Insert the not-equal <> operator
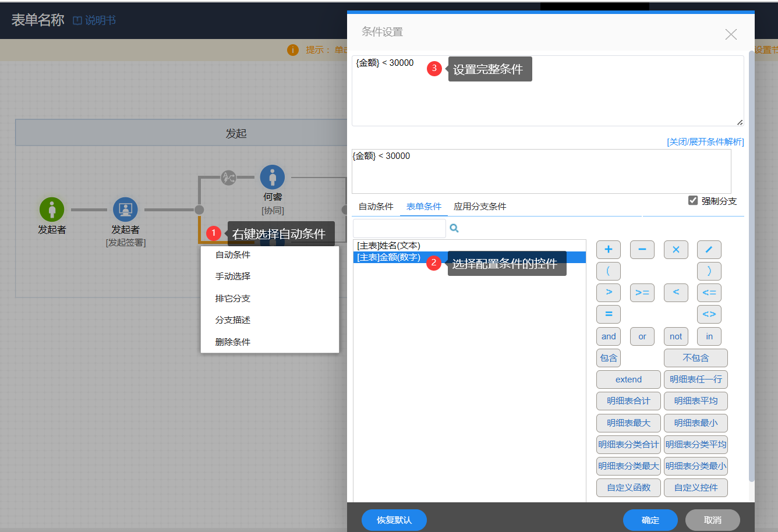 click(709, 314)
